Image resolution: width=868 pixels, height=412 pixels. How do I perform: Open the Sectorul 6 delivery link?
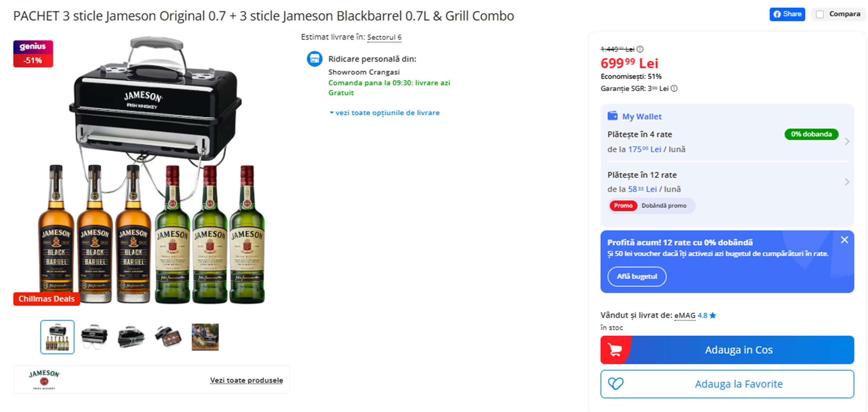384,37
